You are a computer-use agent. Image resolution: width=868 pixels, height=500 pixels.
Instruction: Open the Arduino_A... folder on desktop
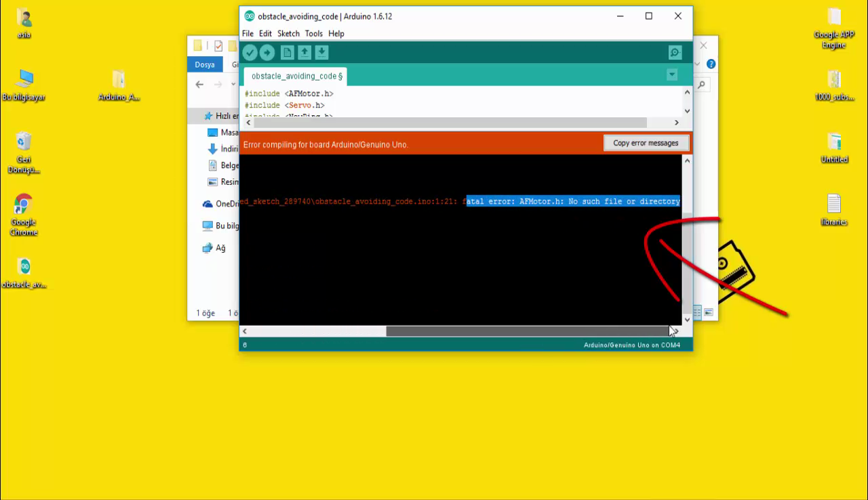coord(119,85)
